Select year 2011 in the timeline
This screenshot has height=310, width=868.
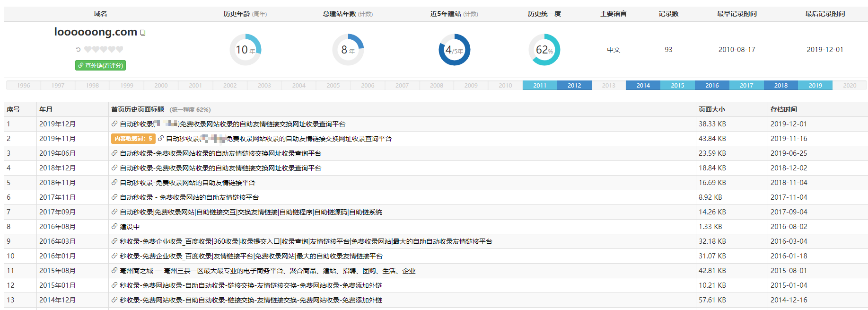[x=539, y=86]
